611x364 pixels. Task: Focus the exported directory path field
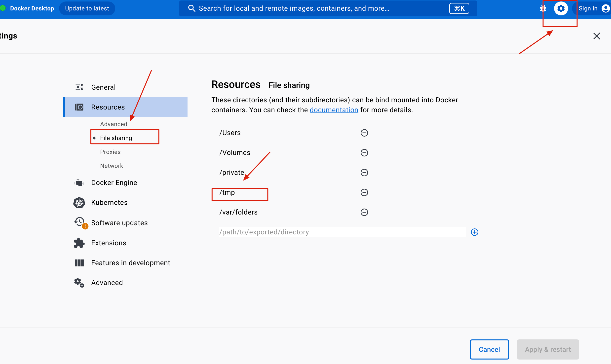point(342,232)
